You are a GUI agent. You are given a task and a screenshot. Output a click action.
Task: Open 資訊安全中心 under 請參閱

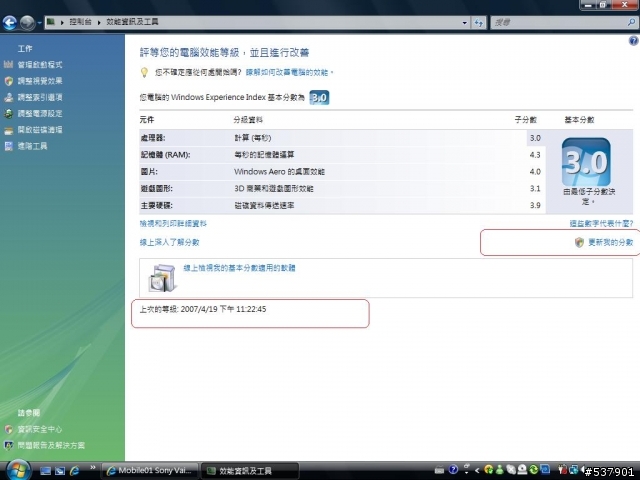point(40,429)
